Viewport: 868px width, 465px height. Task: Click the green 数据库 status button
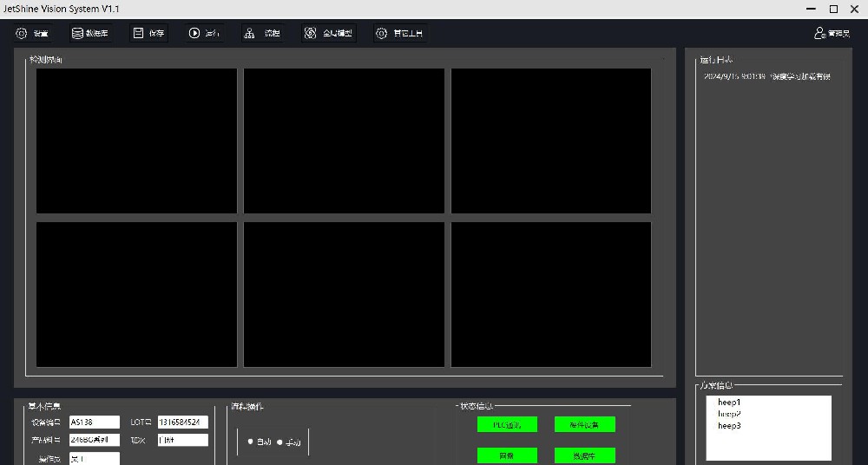(x=584, y=455)
